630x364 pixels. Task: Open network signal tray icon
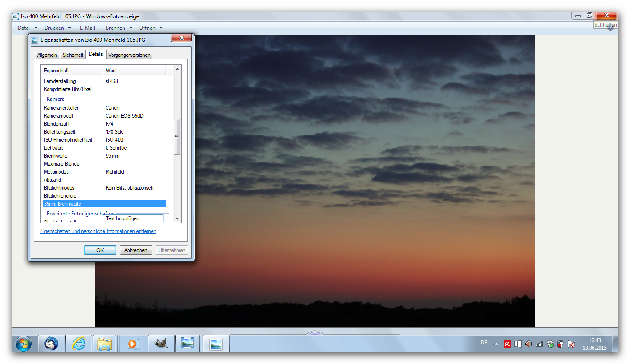[x=539, y=344]
